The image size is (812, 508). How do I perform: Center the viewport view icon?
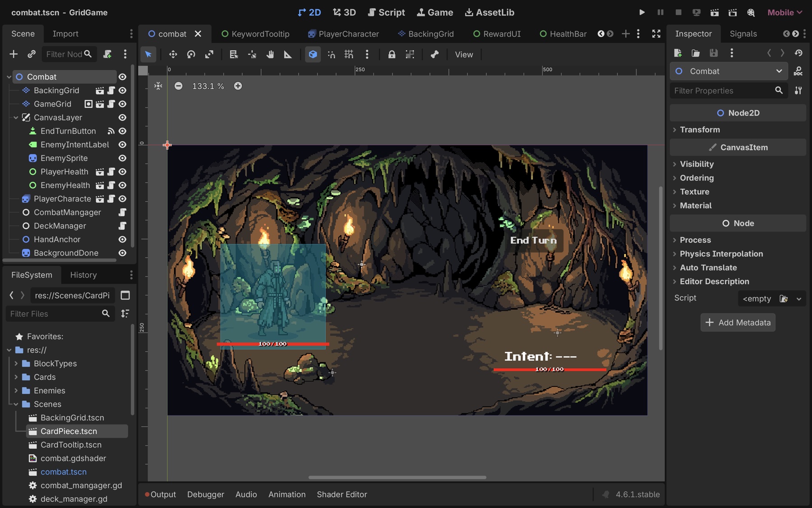pyautogui.click(x=158, y=86)
